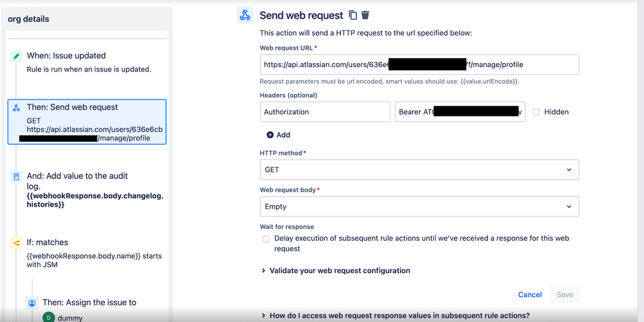Delete the action with trash icon
The height and width of the screenshot is (322, 644).
point(365,15)
